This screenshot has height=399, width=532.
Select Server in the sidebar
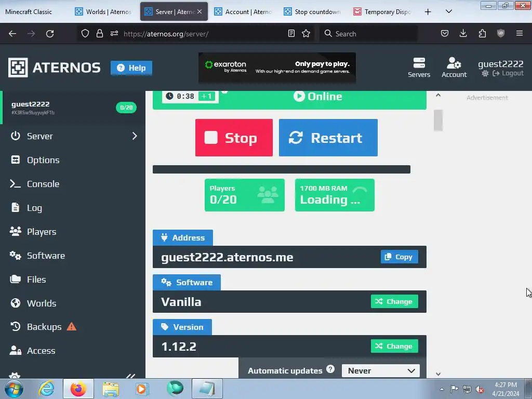(x=39, y=136)
